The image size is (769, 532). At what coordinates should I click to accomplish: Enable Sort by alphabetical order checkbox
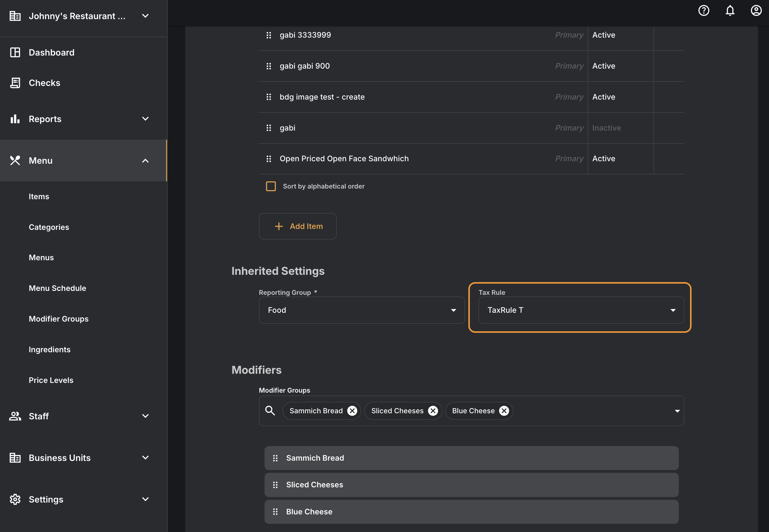tap(271, 186)
